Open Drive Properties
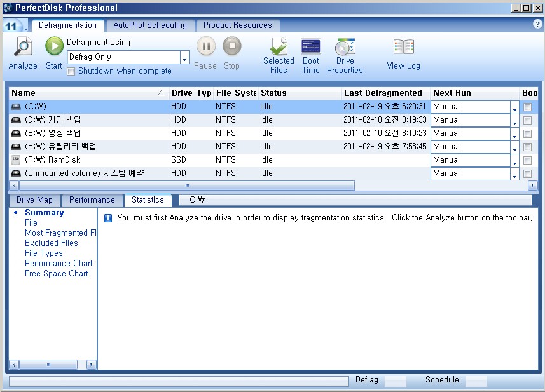This screenshot has height=392, width=545. (x=345, y=48)
